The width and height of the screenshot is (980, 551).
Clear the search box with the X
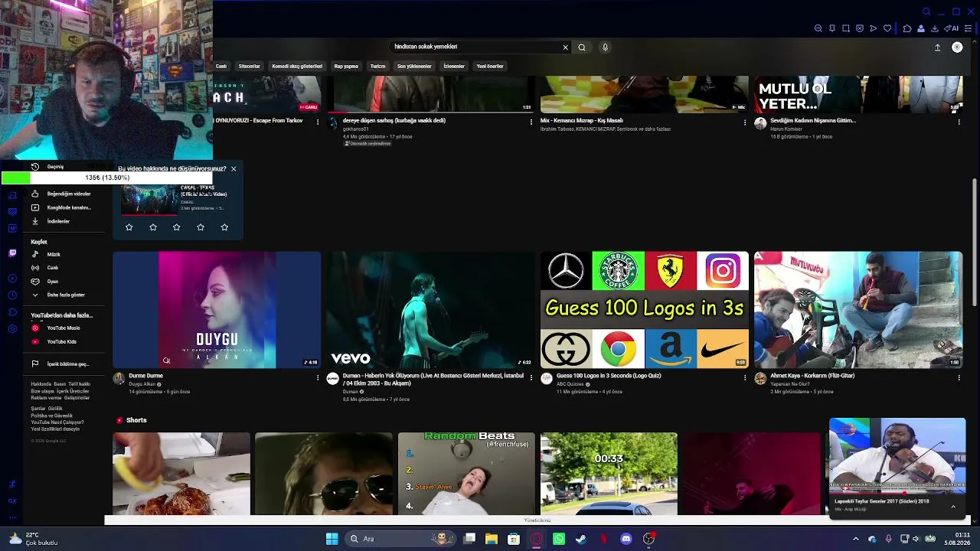pos(566,47)
